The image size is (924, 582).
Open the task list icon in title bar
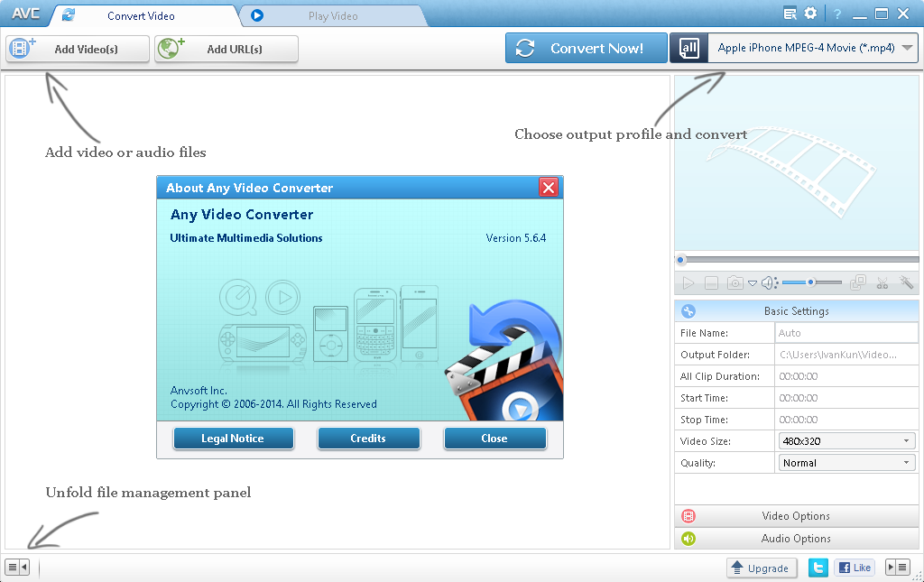click(790, 13)
